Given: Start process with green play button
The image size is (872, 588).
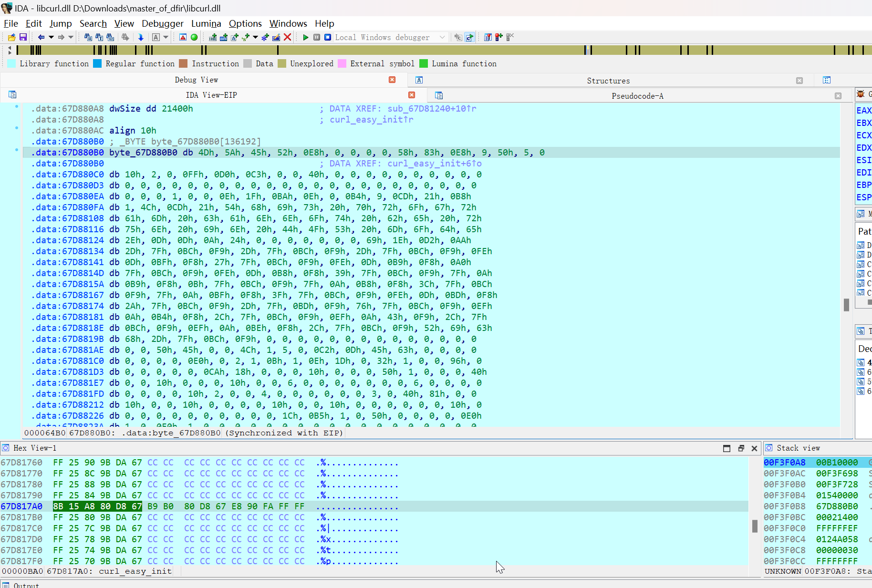Looking at the screenshot, I should [x=306, y=37].
